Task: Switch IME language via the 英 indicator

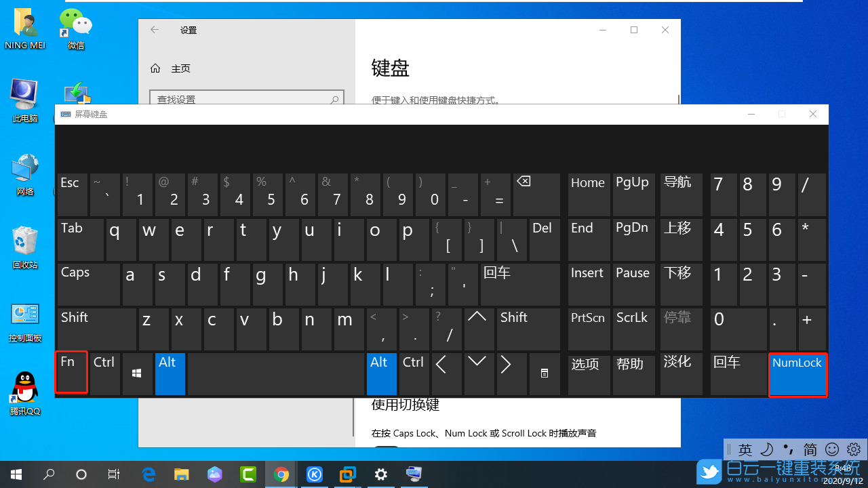Action: (x=745, y=449)
